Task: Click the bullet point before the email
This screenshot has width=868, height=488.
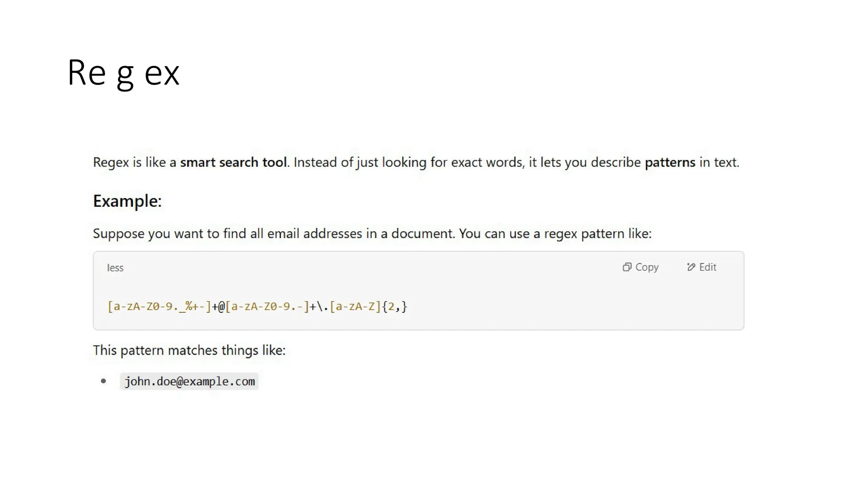Action: (x=103, y=381)
